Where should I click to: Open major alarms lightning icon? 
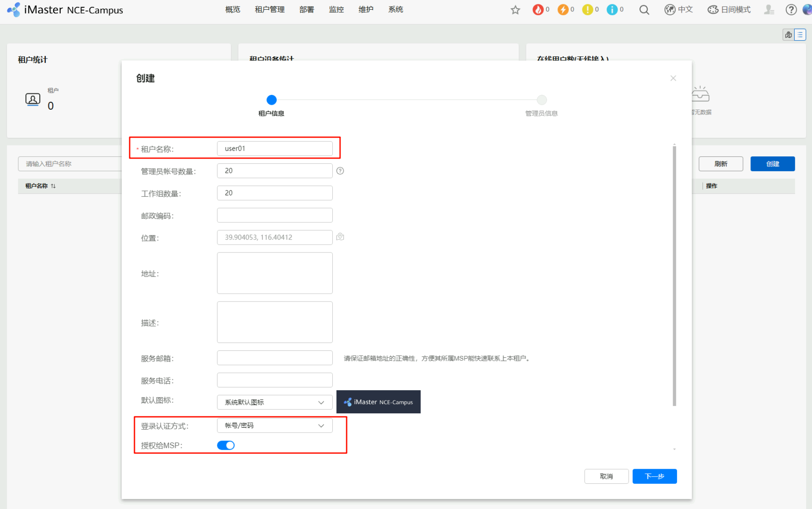(563, 10)
